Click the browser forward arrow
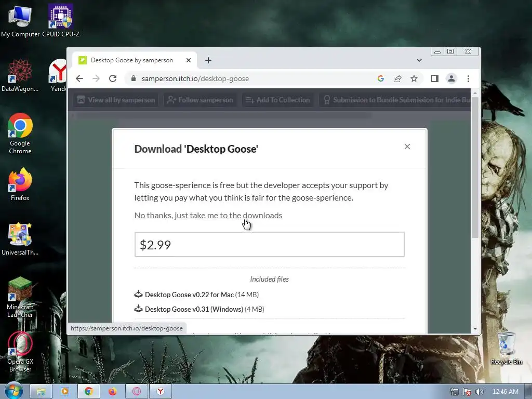 point(96,79)
